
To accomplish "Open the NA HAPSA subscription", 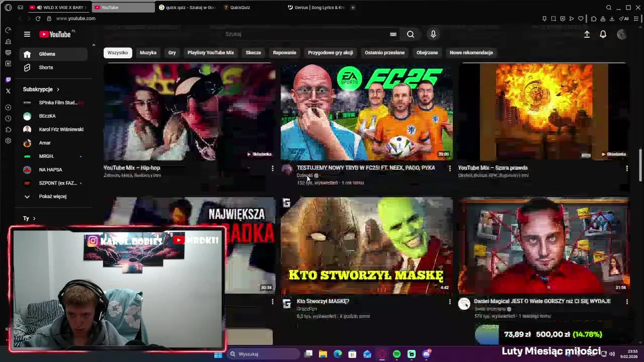I will [x=53, y=169].
